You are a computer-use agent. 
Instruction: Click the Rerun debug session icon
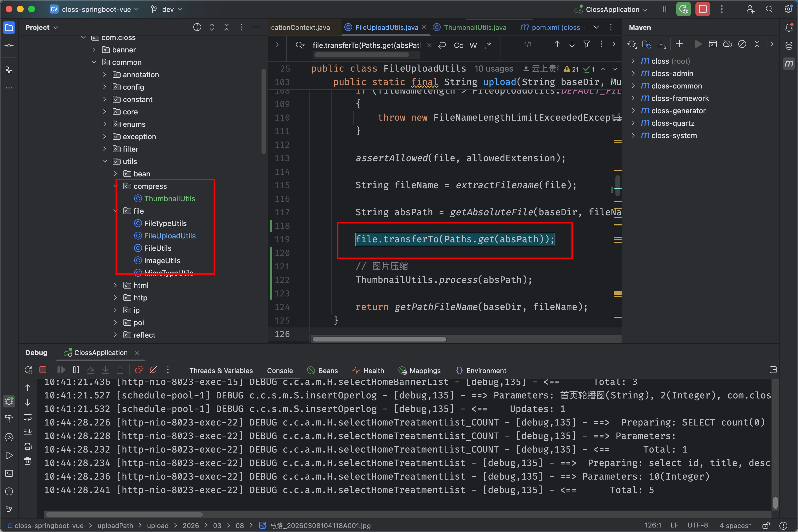pyautogui.click(x=28, y=370)
